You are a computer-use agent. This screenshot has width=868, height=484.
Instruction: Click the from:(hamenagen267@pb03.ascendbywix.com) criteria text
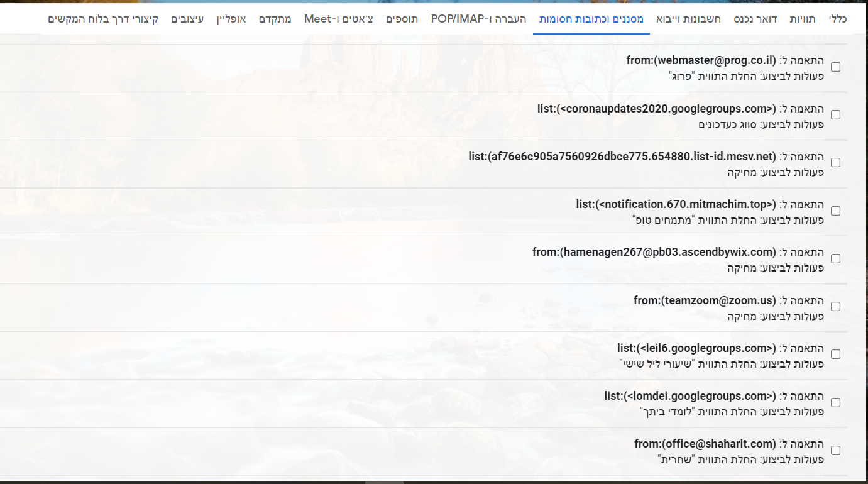654,252
